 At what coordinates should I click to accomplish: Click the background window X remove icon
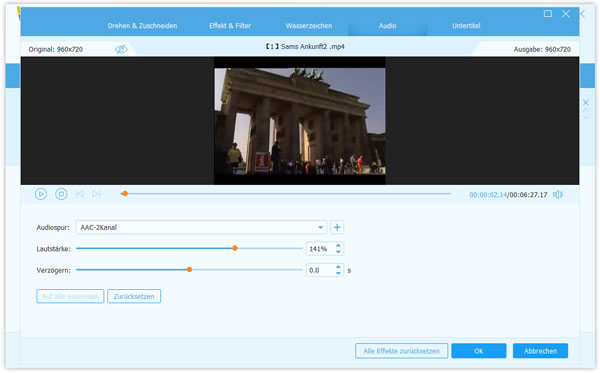586,103
